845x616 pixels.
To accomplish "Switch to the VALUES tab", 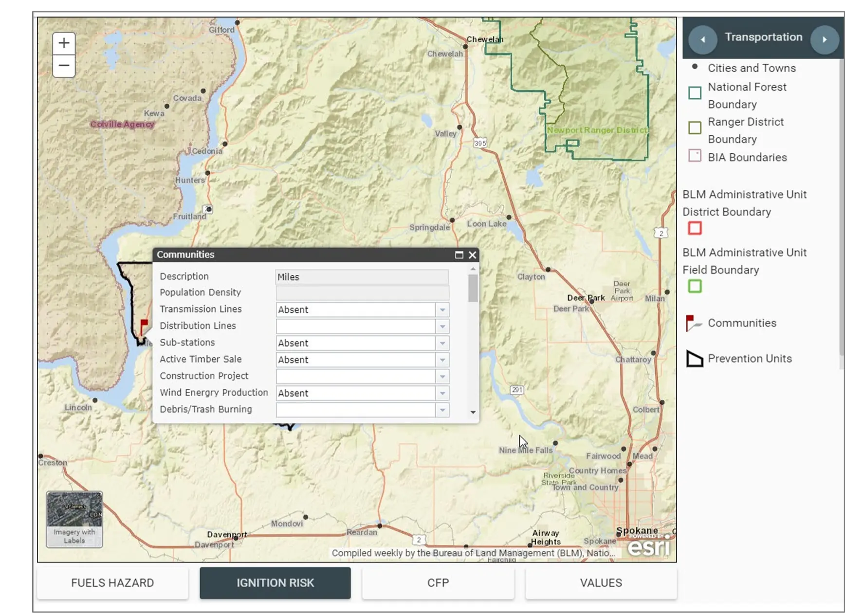I will (601, 583).
